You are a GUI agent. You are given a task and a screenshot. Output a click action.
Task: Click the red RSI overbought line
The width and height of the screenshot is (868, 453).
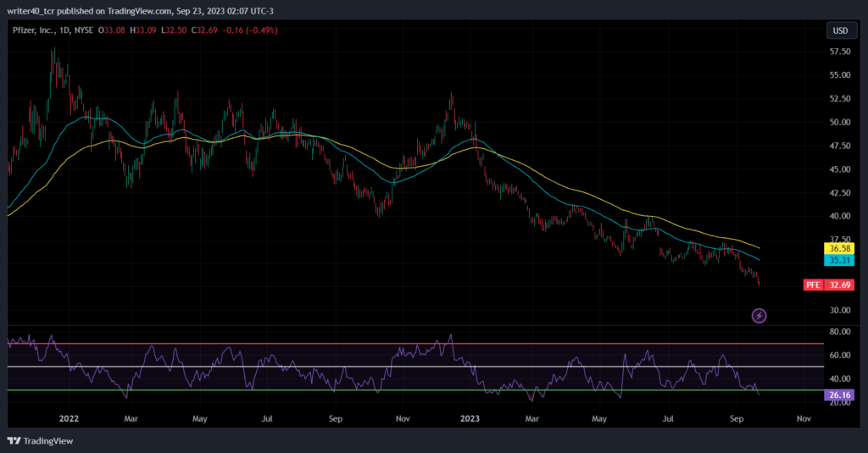(x=415, y=344)
